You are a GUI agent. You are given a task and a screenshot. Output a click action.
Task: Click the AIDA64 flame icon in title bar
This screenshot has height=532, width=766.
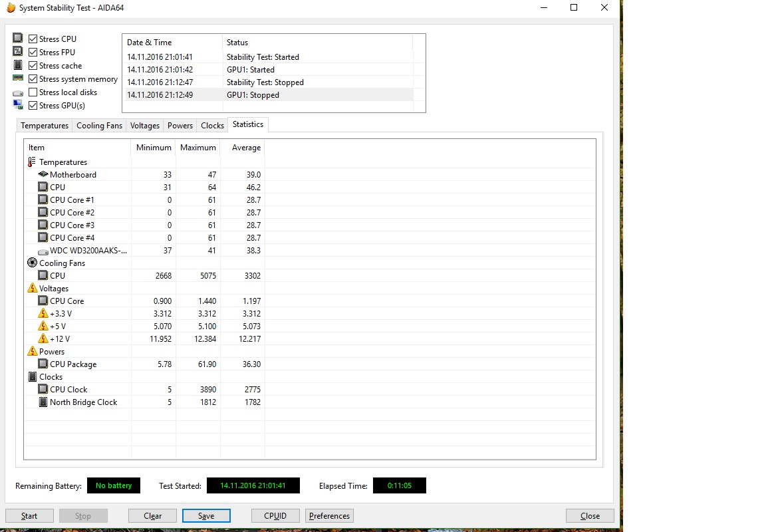point(11,8)
